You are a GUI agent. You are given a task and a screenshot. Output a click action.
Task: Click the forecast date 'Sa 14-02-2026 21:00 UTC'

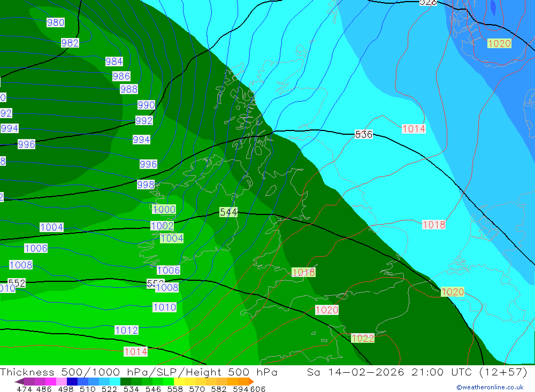pyautogui.click(x=389, y=372)
